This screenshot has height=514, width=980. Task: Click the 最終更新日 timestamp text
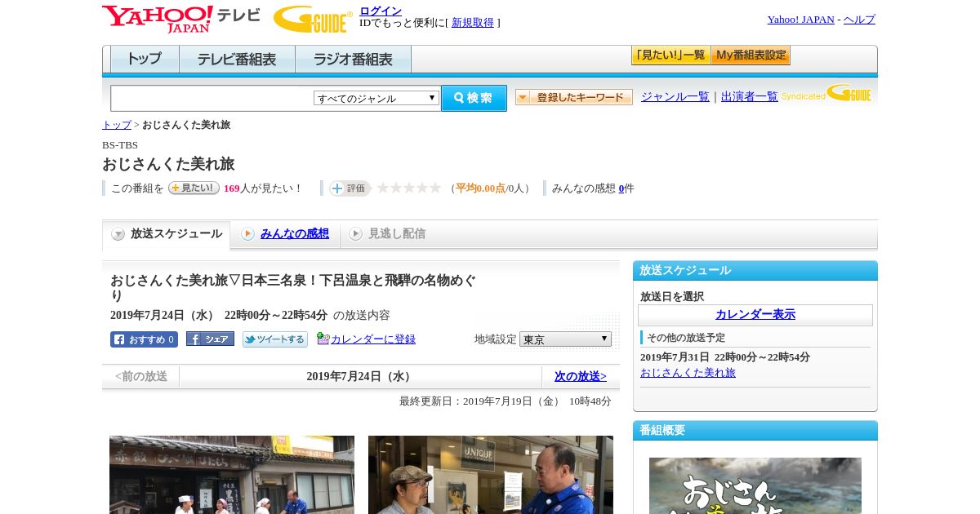(x=506, y=401)
